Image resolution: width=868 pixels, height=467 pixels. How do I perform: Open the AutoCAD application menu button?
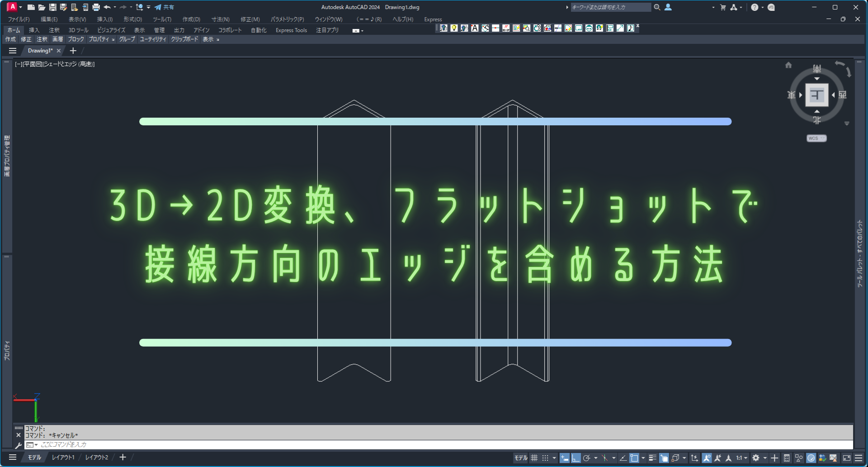pyautogui.click(x=12, y=7)
